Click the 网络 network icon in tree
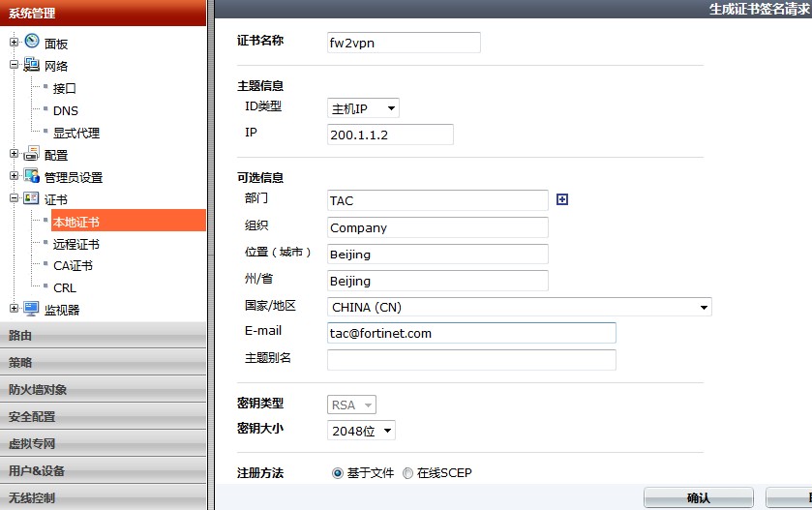Viewport: 812px width, 510px height. pos(31,65)
